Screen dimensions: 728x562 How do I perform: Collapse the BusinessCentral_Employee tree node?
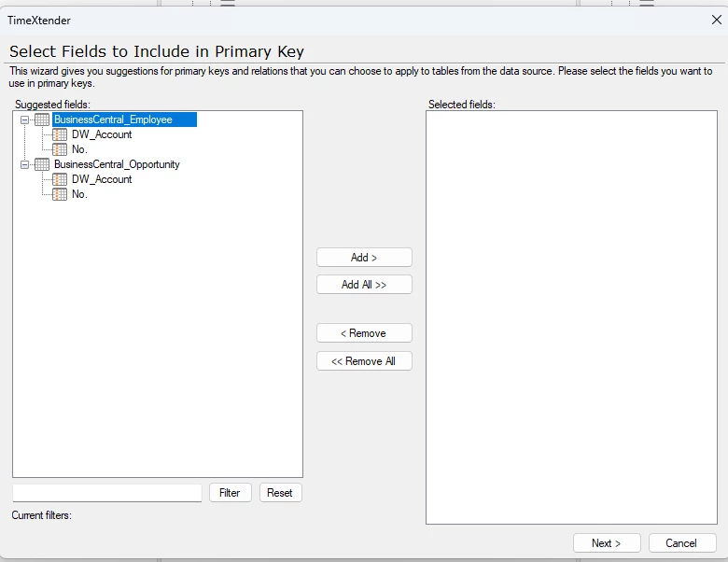(x=24, y=119)
